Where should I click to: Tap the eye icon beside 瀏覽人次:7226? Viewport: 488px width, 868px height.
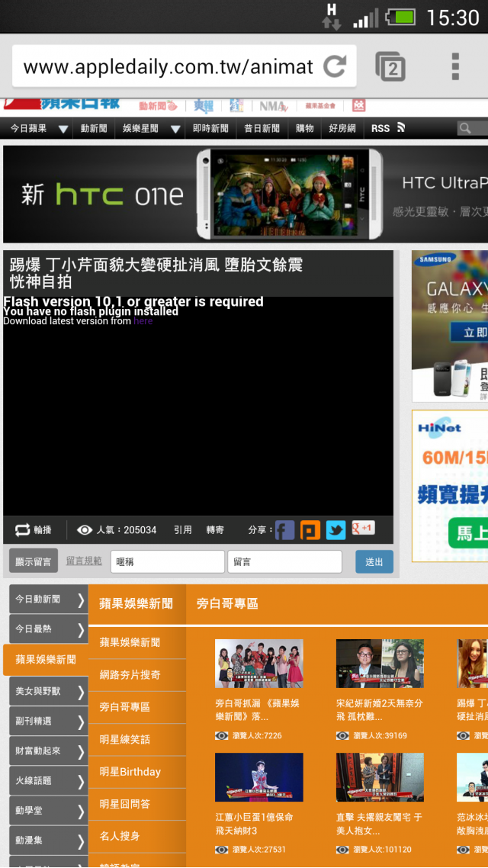pos(222,736)
